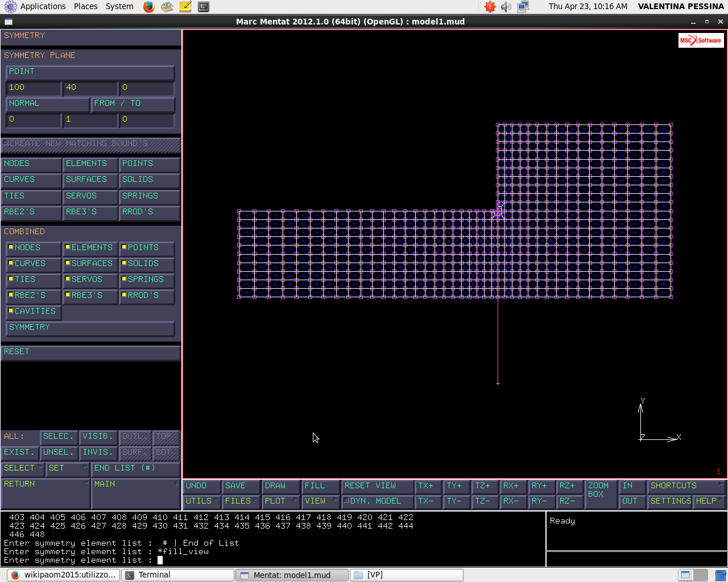Expand the FILES menu
The width and height of the screenshot is (728, 582).
pyautogui.click(x=241, y=501)
